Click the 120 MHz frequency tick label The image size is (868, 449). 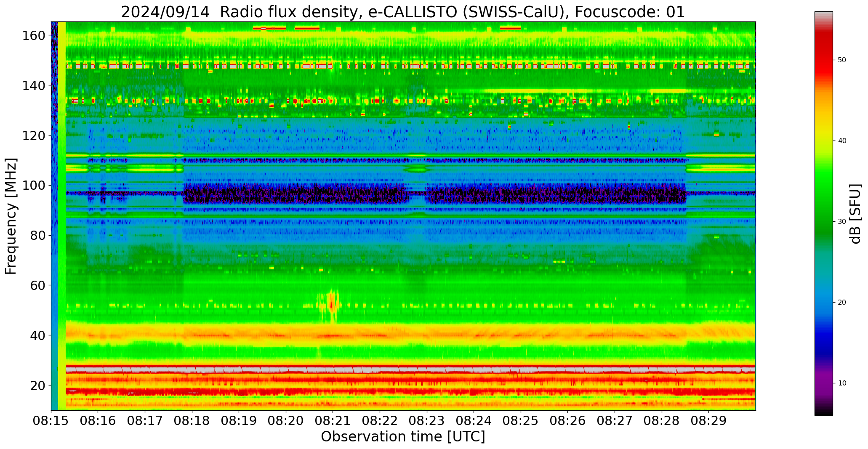point(34,135)
